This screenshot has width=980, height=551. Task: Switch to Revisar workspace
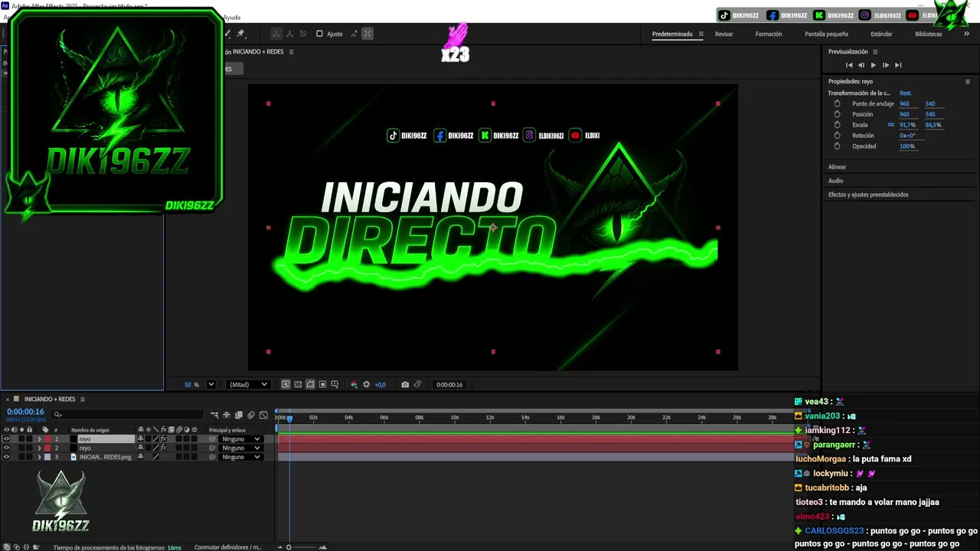click(x=724, y=34)
